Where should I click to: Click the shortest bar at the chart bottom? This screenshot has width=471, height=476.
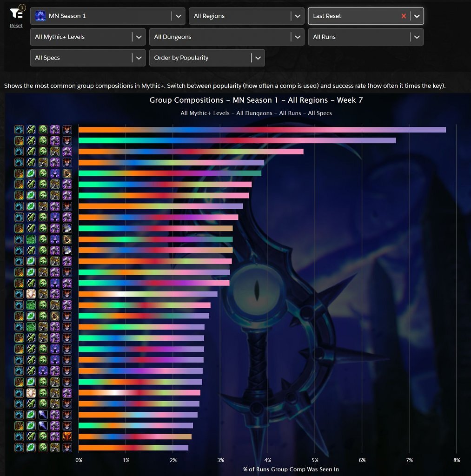click(x=133, y=448)
